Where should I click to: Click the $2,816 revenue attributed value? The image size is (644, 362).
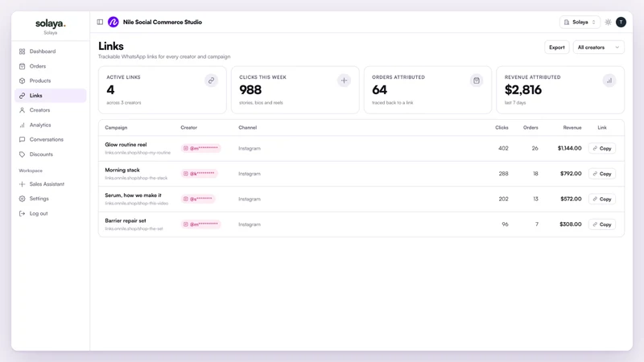click(x=522, y=90)
